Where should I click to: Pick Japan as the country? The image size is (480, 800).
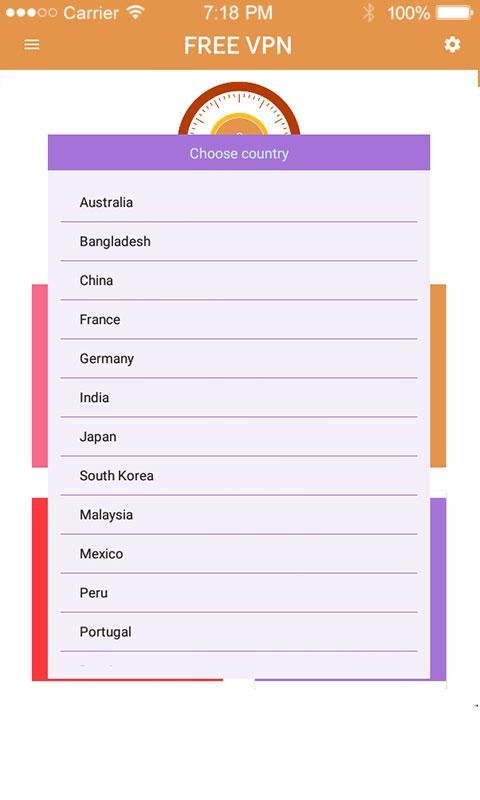(239, 437)
